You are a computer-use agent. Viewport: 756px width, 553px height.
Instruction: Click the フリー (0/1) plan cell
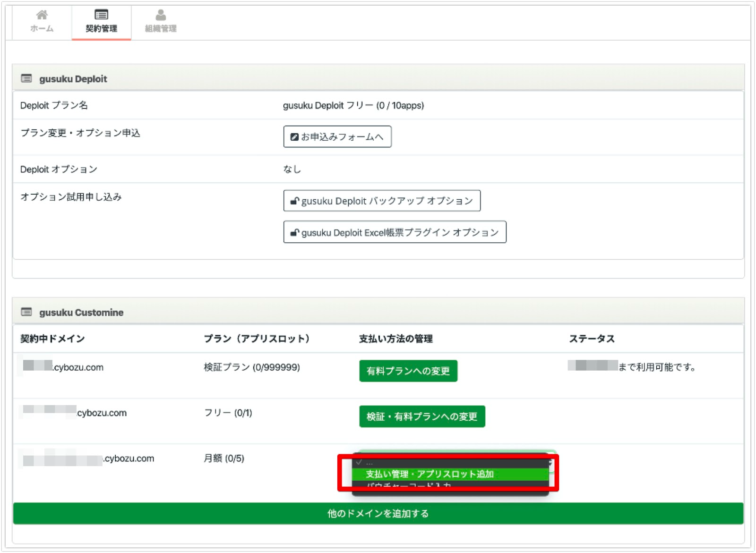(228, 413)
